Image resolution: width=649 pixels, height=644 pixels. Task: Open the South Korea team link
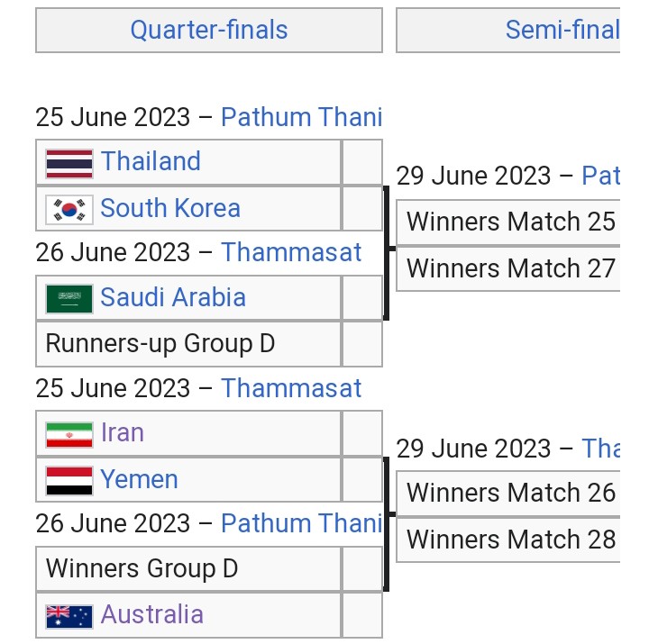click(170, 208)
